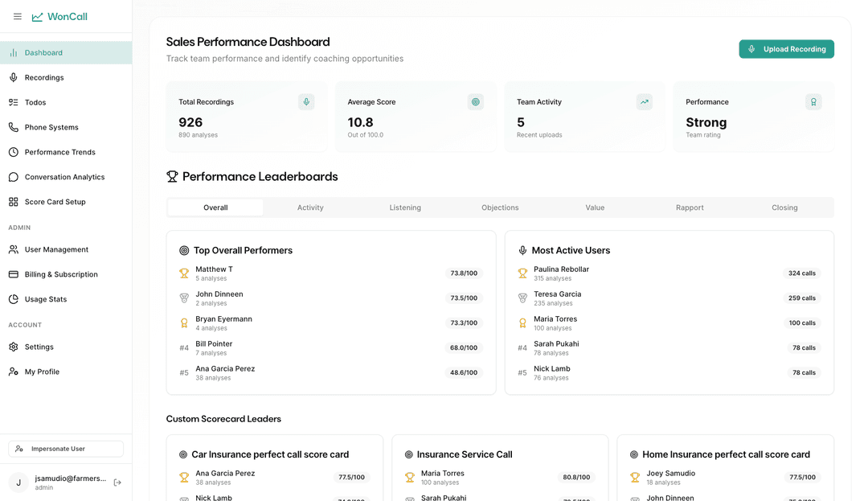Switch to the Activity leaderboard tab
868x501 pixels.
tap(310, 207)
